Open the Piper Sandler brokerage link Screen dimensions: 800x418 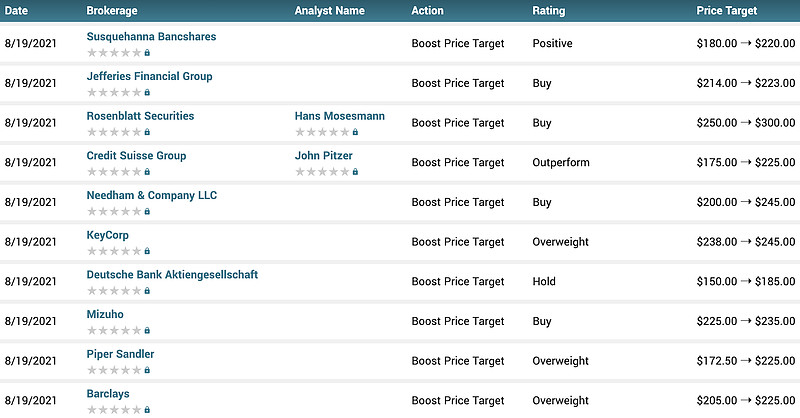click(120, 354)
